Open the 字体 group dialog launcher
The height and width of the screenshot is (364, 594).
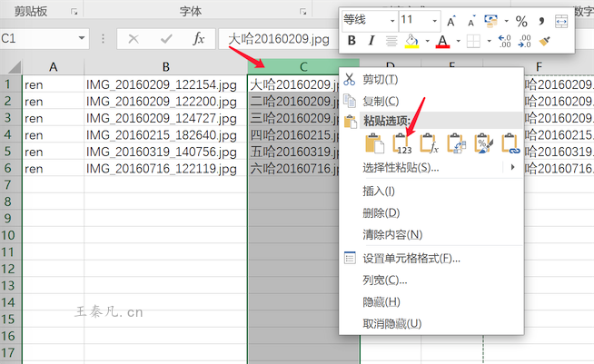(x=302, y=12)
